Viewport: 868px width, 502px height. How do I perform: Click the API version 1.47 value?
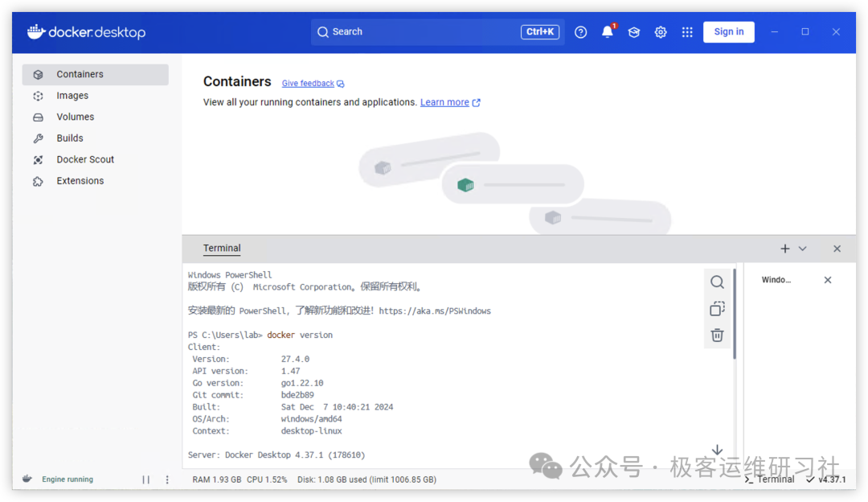point(290,371)
